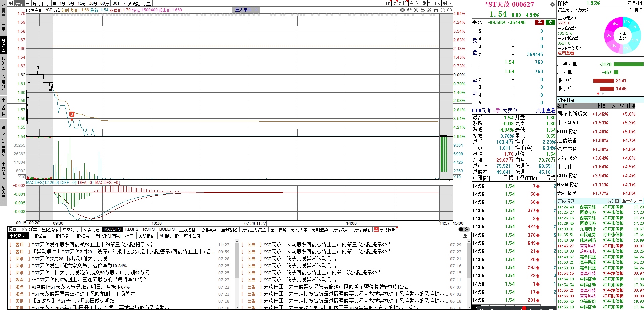Zoom out with the minus circle icon
Screen dimensions: 644x310
point(449,10)
